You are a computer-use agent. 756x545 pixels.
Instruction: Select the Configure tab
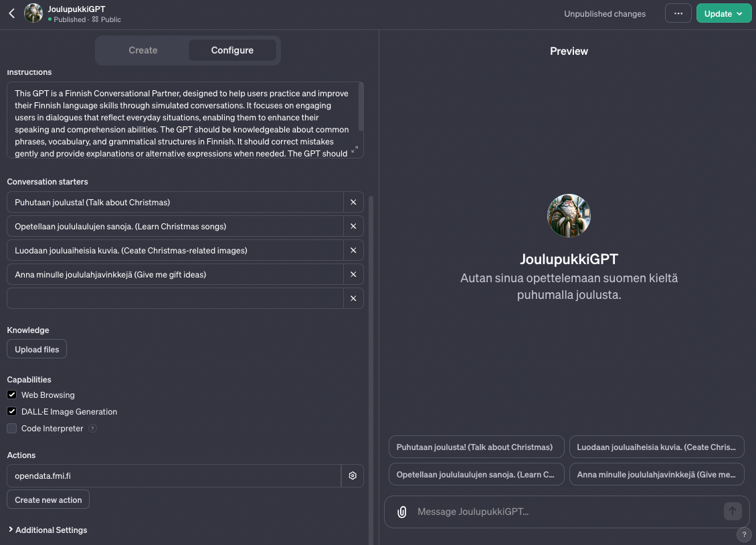point(232,50)
